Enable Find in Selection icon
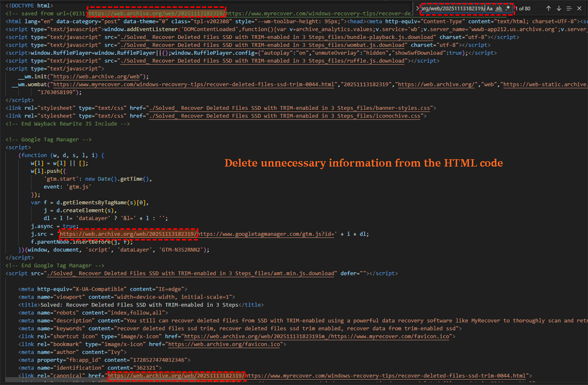 [569, 8]
